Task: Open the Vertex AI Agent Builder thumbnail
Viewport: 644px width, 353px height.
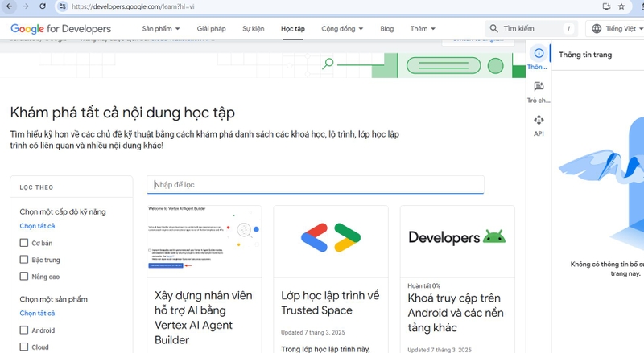Action: [x=204, y=242]
